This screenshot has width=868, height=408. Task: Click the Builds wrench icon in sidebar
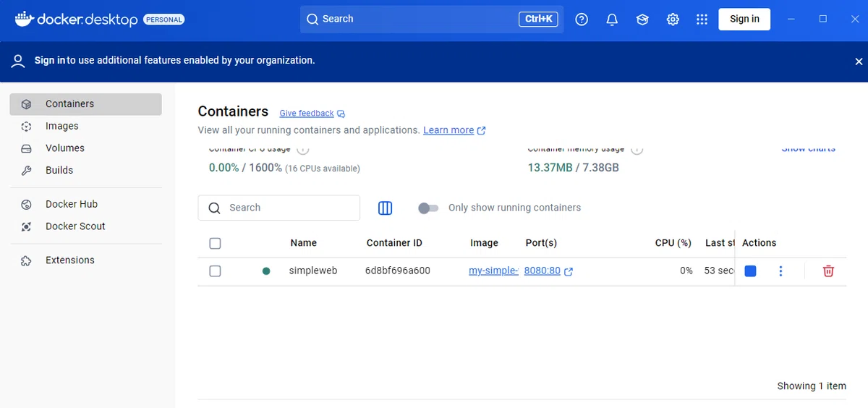(x=26, y=171)
